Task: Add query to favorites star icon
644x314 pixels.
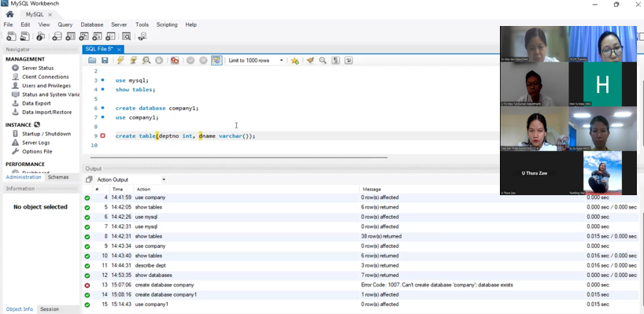Action: pyautogui.click(x=294, y=61)
